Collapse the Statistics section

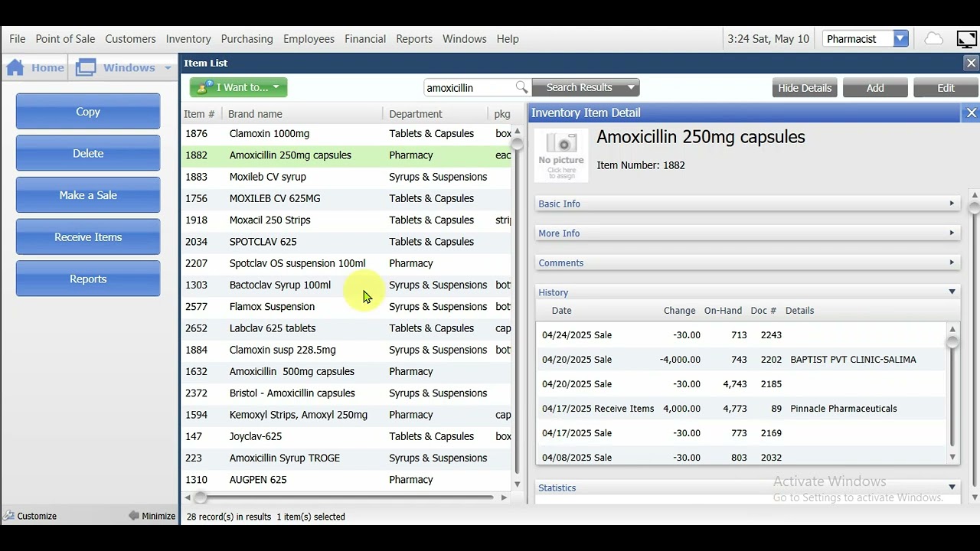click(747, 487)
